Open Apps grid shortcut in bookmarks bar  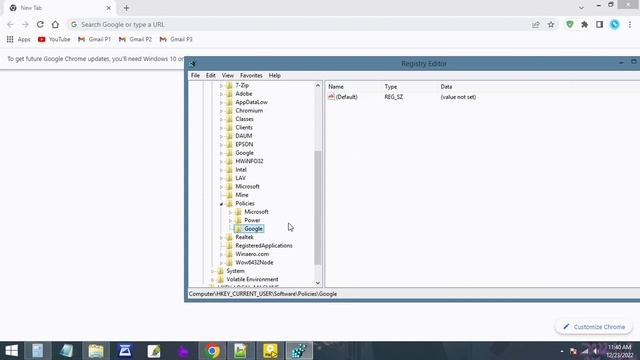pyautogui.click(x=18, y=39)
